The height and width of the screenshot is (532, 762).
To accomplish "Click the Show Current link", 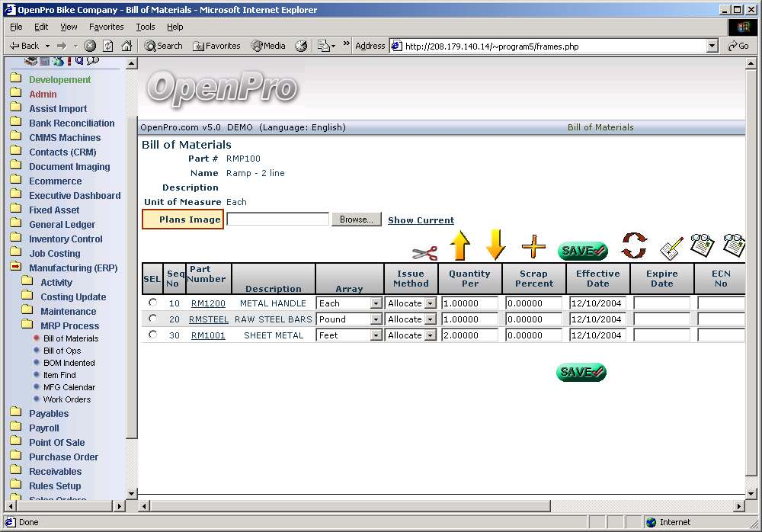I will pyautogui.click(x=421, y=220).
